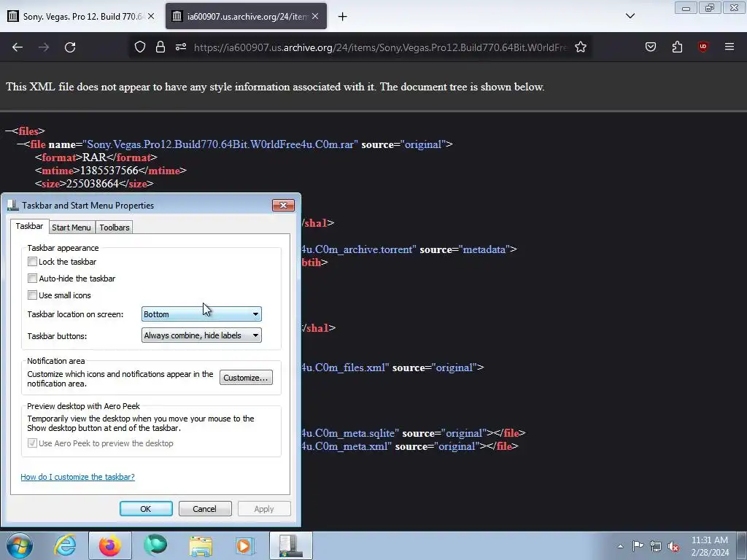Launch Internet Explorer from the taskbar

(x=65, y=545)
